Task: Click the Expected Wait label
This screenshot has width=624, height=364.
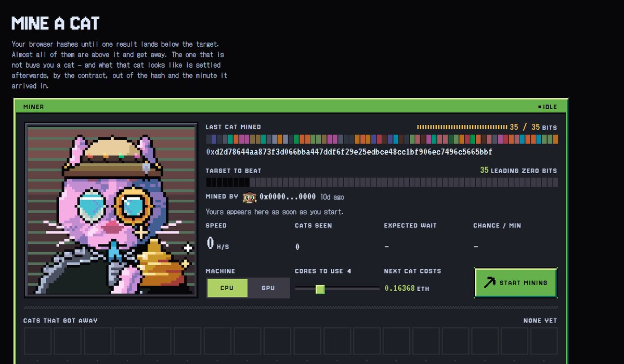Action: [x=410, y=226]
